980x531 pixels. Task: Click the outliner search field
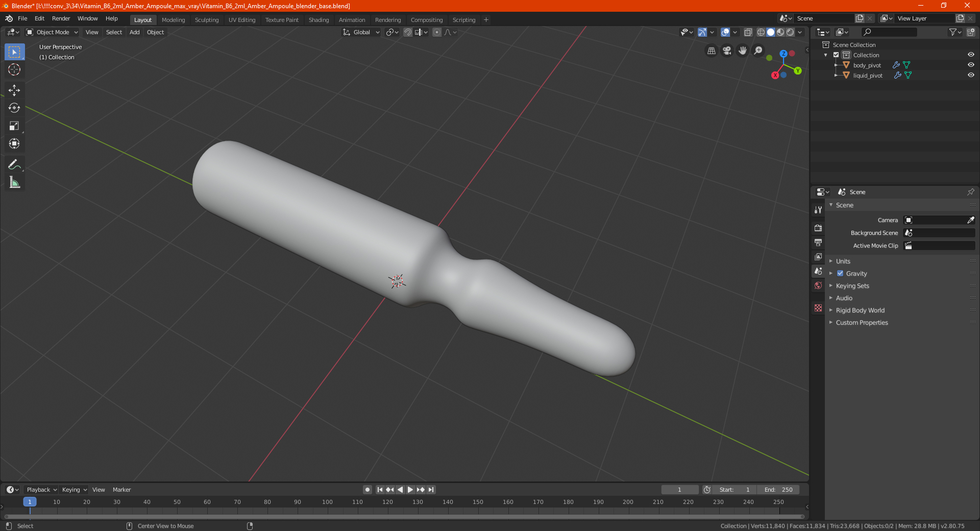(x=889, y=32)
